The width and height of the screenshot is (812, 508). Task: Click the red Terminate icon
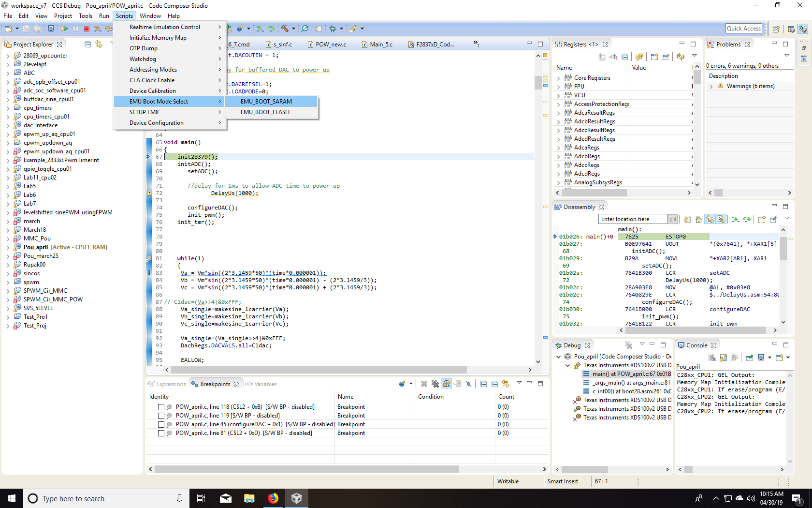tap(87, 29)
